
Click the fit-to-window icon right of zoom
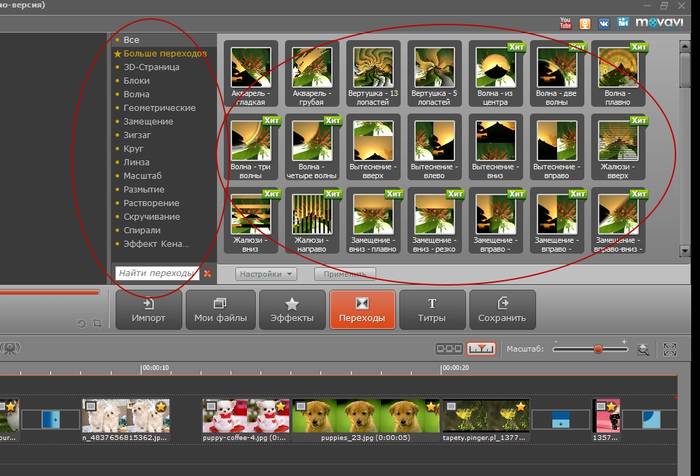[671, 349]
